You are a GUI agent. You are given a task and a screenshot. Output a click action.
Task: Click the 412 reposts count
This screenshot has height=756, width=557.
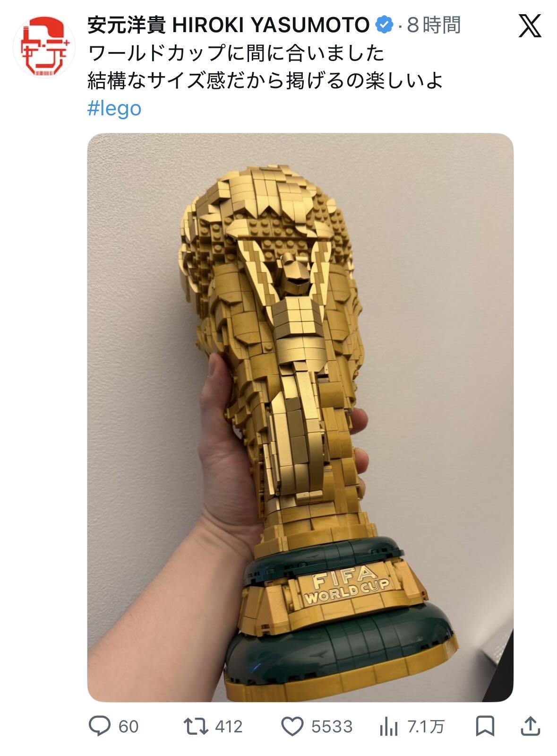click(229, 727)
